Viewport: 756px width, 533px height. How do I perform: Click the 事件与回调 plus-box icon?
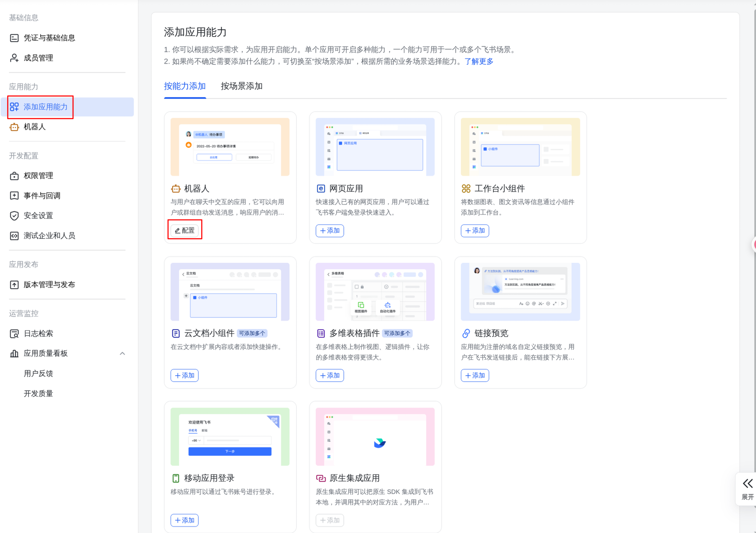pyautogui.click(x=14, y=196)
